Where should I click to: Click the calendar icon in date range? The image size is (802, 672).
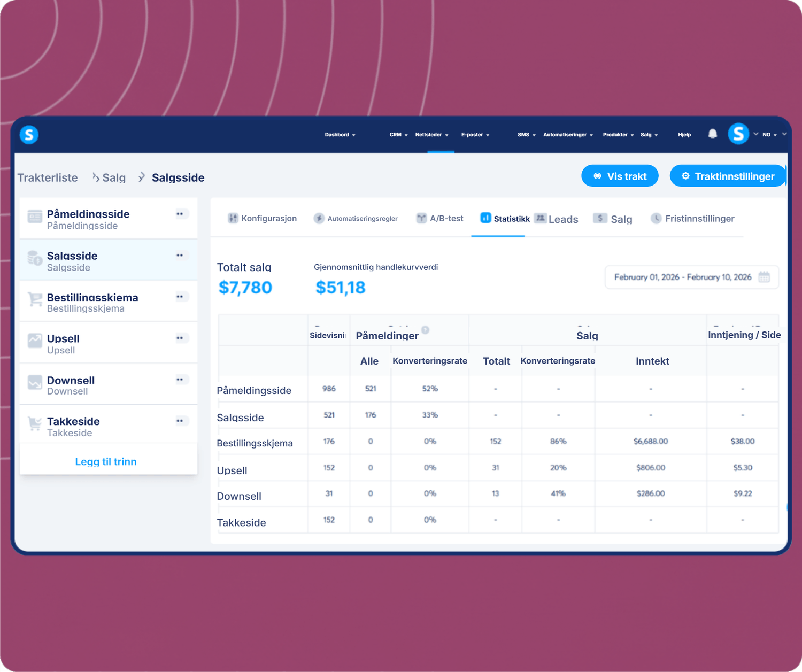click(764, 277)
